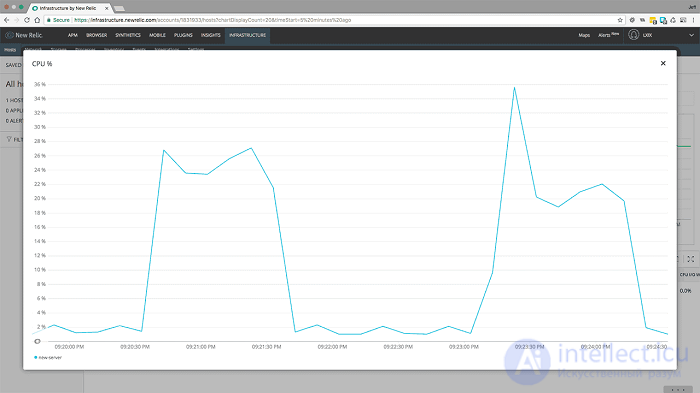
Task: Open the Maps link
Action: (x=584, y=35)
